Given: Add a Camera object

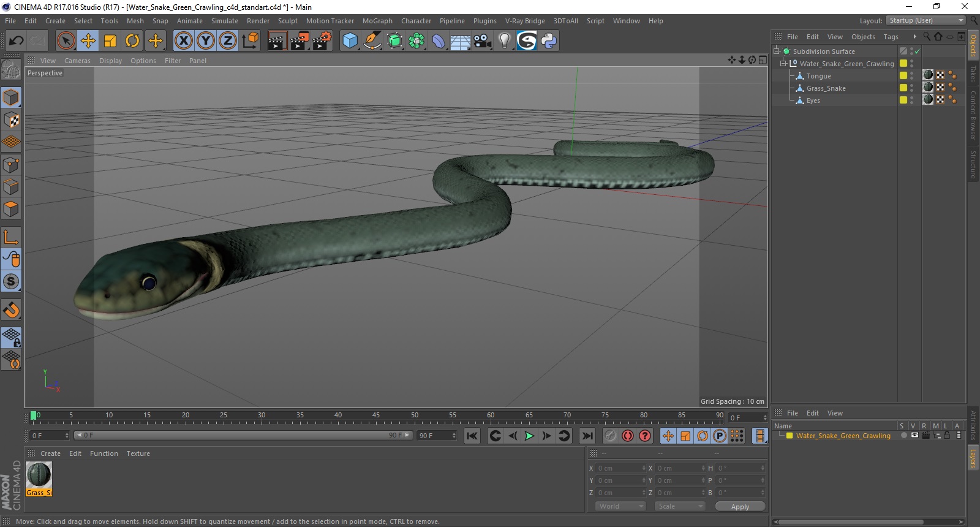Looking at the screenshot, I should 483,41.
